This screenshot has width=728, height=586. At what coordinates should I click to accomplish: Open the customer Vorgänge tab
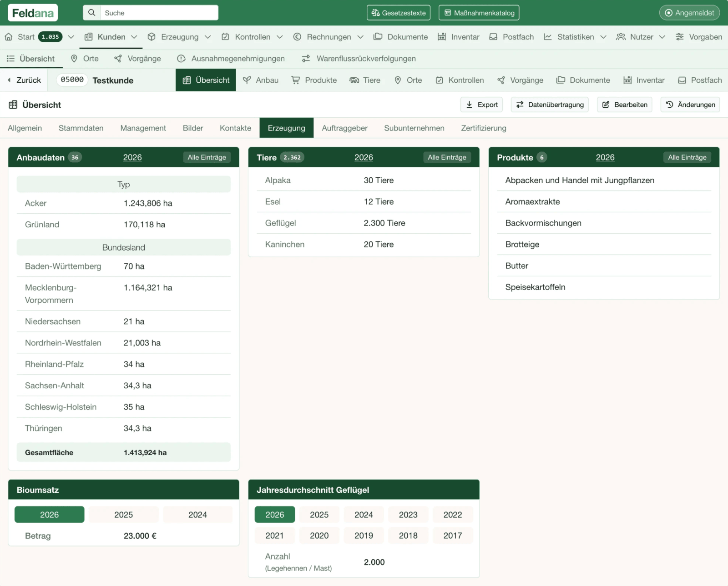(520, 80)
